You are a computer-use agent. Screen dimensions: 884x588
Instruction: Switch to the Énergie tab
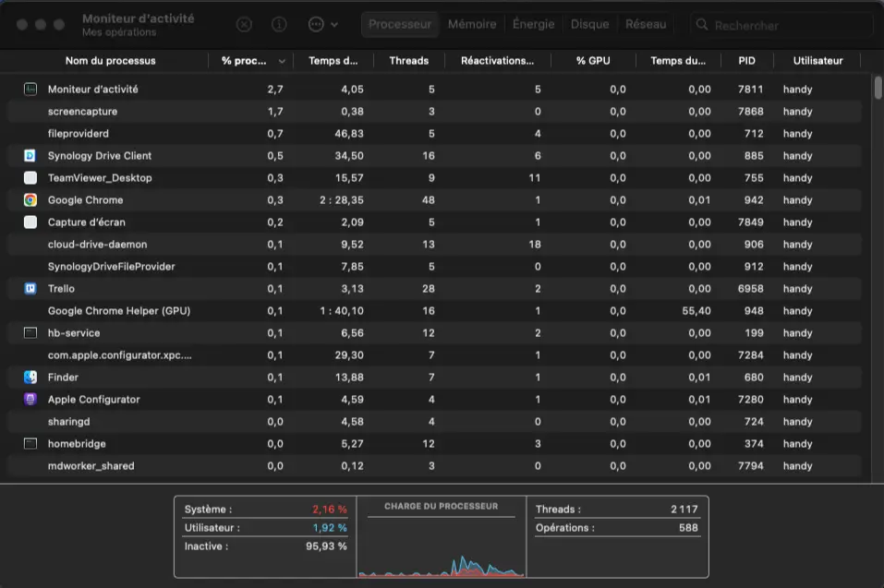(533, 25)
